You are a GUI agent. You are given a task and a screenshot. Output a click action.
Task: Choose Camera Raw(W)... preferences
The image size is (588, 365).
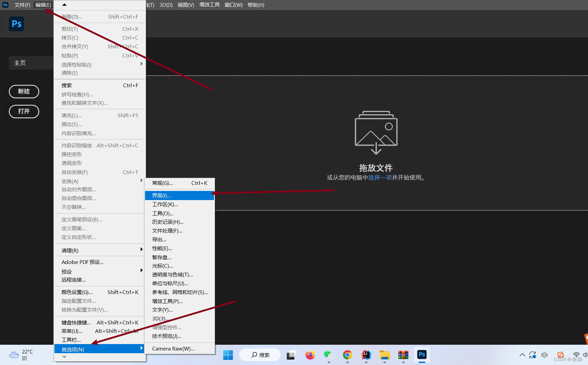pyautogui.click(x=180, y=348)
